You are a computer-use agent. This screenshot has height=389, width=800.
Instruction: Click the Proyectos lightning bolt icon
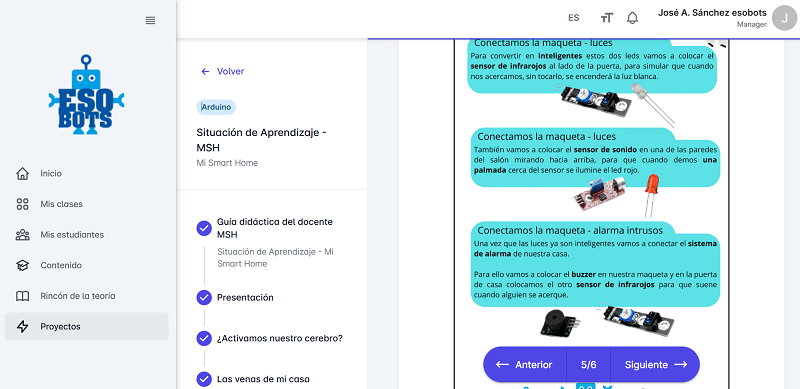[x=22, y=327]
